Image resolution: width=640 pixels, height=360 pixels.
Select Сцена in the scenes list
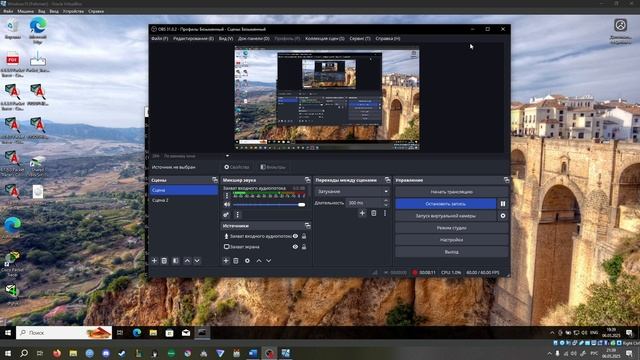pyautogui.click(x=184, y=190)
